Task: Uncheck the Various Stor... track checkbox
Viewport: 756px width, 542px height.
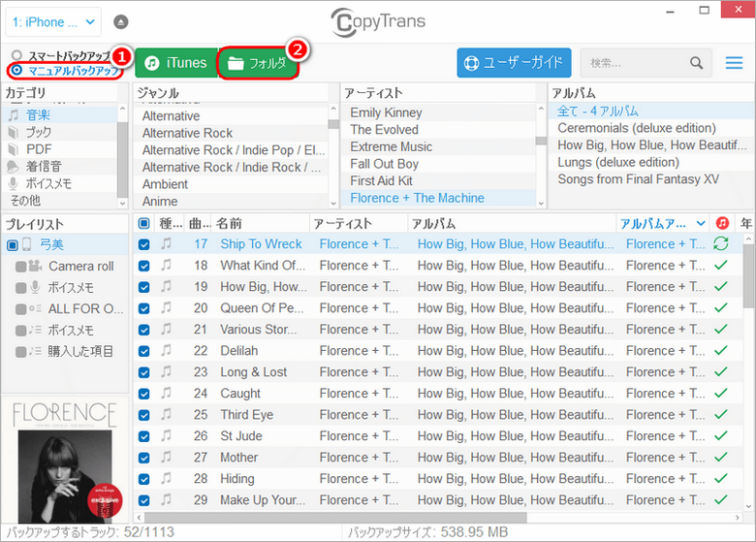Action: [143, 330]
